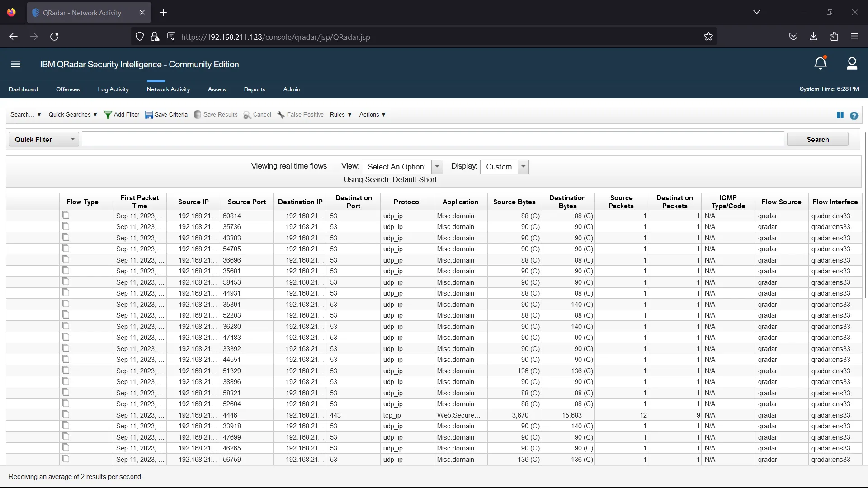
Task: Switch to the Dashboard tab
Action: click(x=24, y=89)
